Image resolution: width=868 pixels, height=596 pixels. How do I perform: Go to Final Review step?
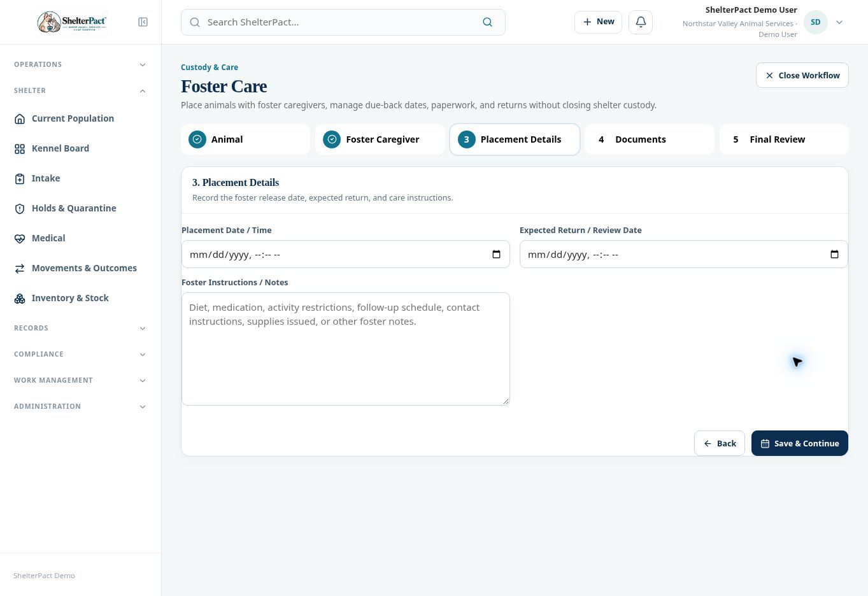click(x=784, y=139)
